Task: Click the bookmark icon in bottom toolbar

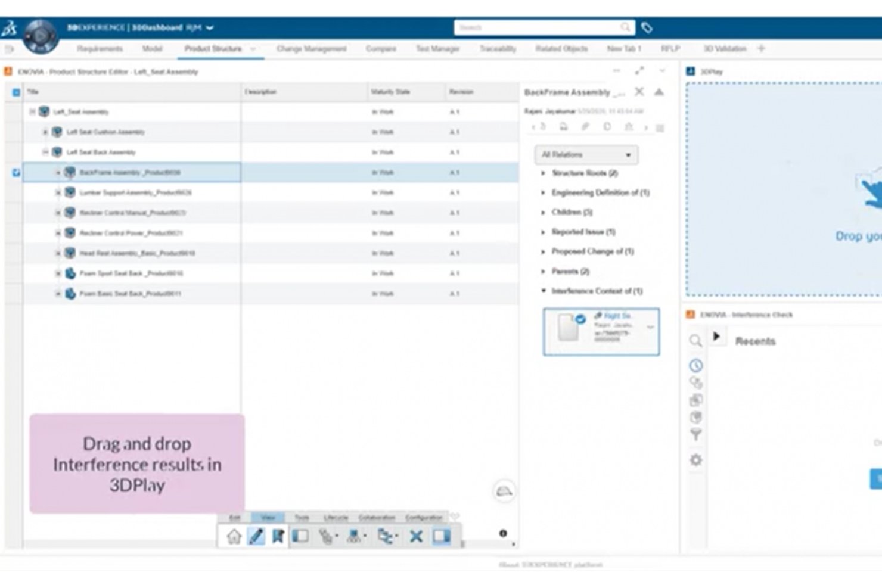Action: (278, 536)
